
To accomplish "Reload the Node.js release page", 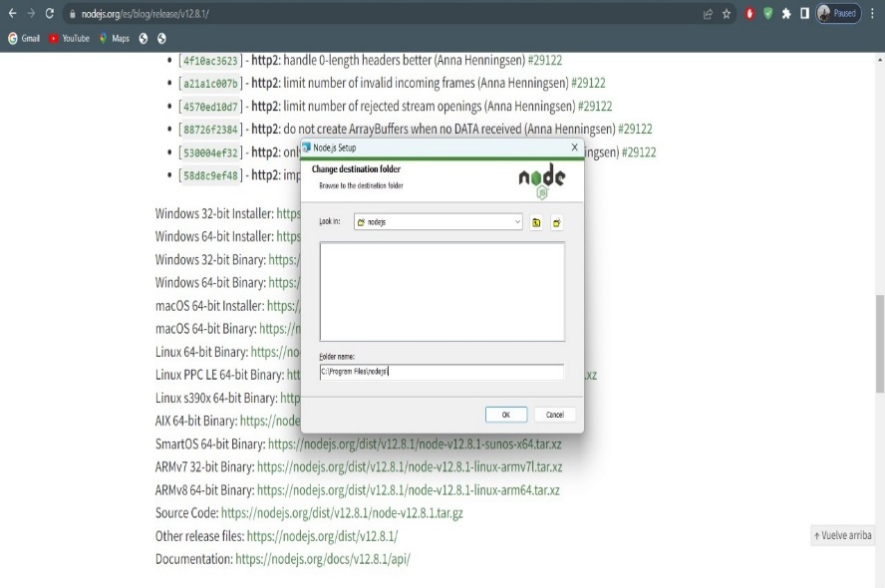I will [50, 14].
